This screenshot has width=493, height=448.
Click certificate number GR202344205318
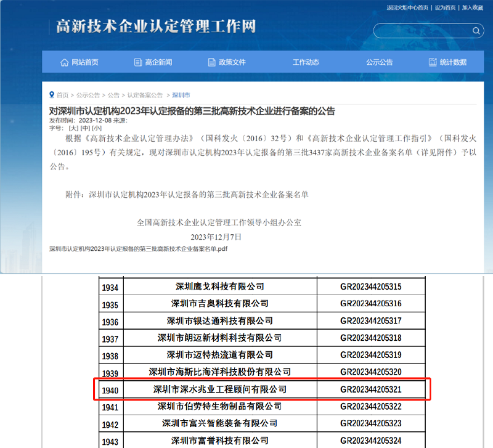point(371,338)
